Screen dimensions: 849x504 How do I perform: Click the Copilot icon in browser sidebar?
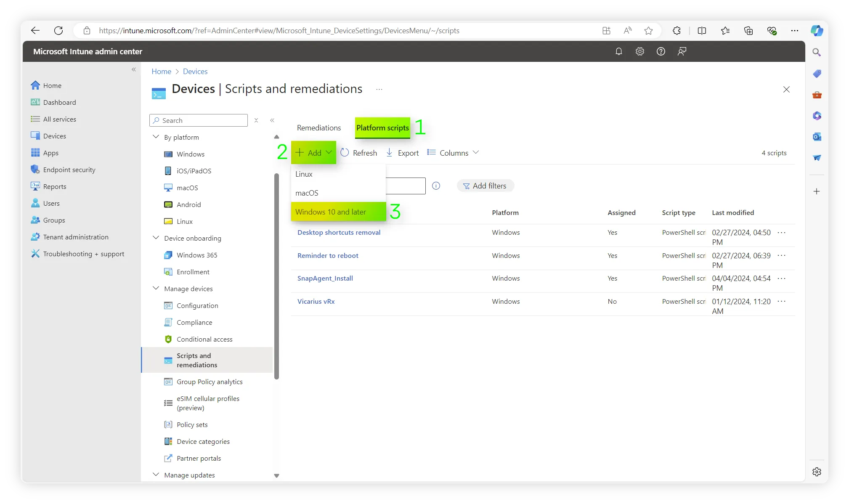pyautogui.click(x=817, y=31)
